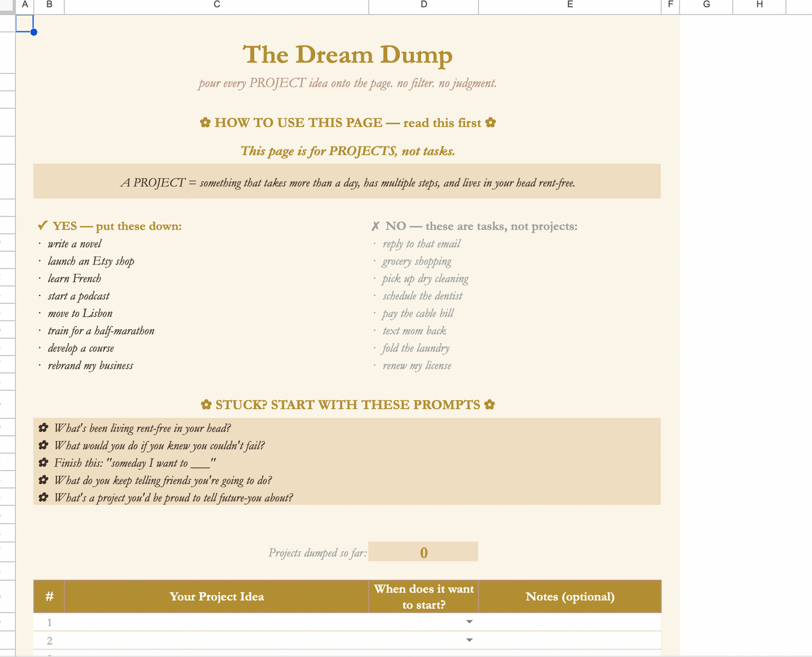Click the selected cell A1
Screen dimensions: 812x657
tap(25, 23)
